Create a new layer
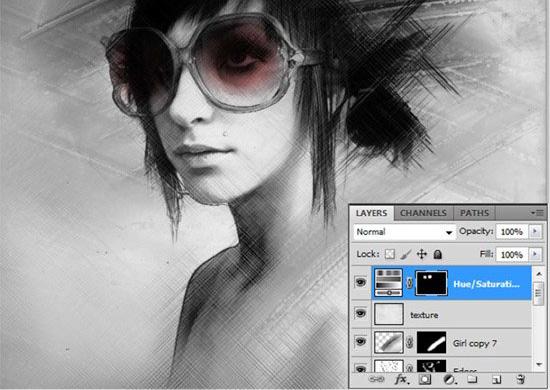 click(496, 379)
